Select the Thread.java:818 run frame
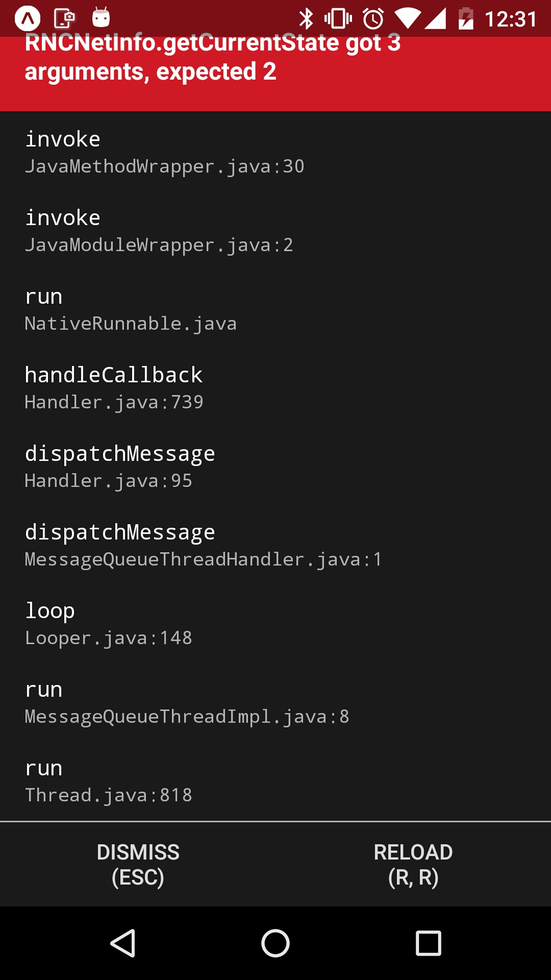 tap(108, 780)
